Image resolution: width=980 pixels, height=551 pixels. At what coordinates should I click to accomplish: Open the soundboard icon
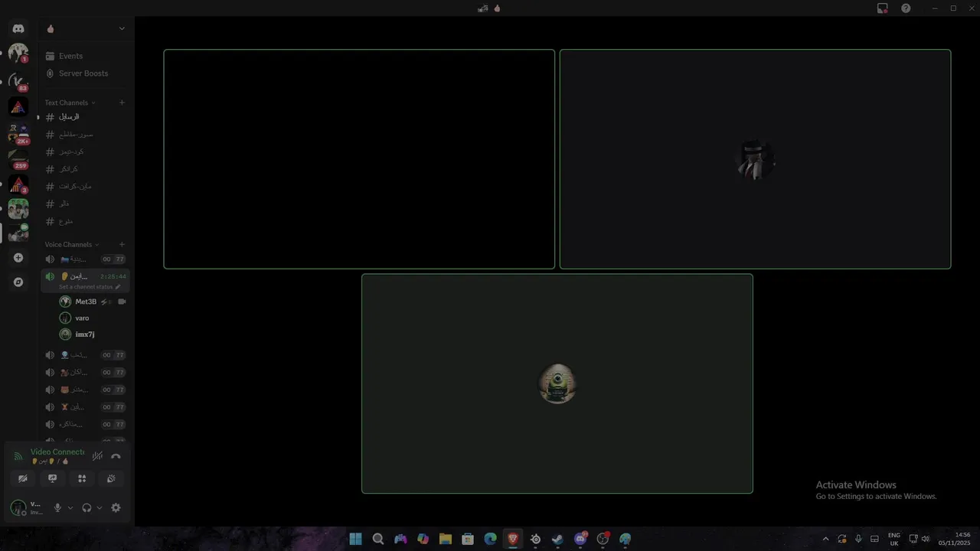pos(111,478)
